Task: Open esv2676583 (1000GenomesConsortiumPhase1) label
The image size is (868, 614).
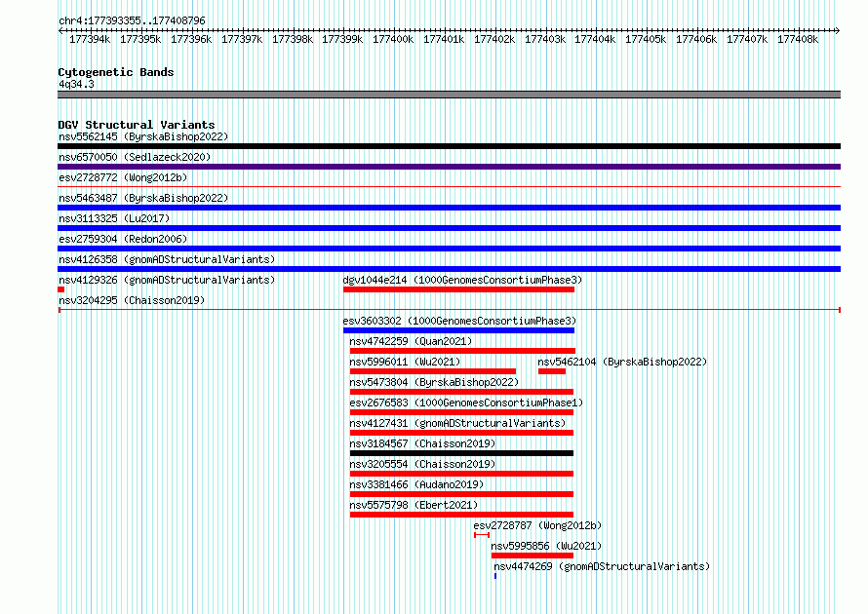Action: 466,403
